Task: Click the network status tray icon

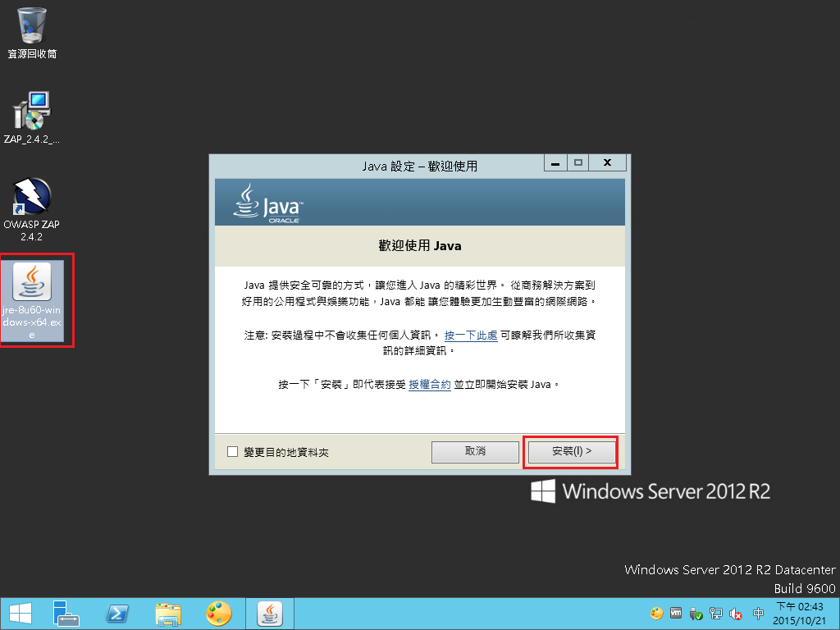Action: [715, 614]
